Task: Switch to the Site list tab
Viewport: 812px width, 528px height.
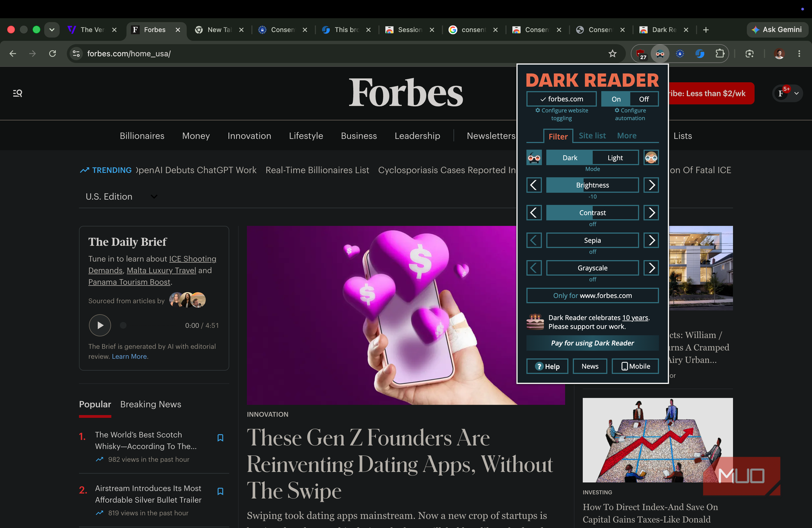Action: click(592, 135)
